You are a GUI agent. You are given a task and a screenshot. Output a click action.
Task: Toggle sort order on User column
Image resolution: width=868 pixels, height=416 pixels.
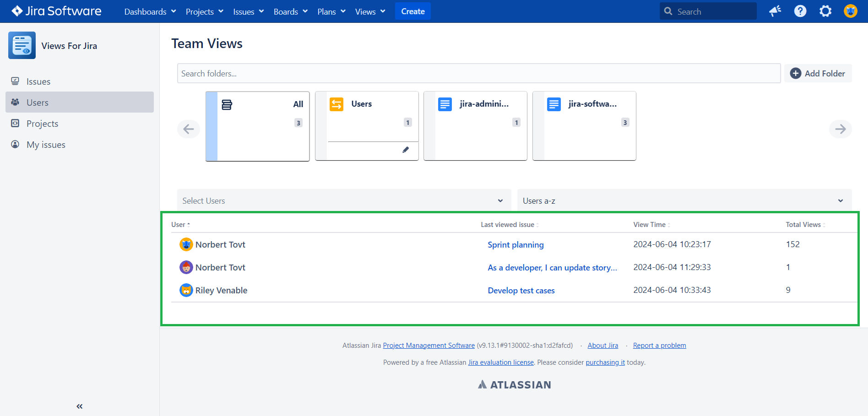click(x=180, y=225)
